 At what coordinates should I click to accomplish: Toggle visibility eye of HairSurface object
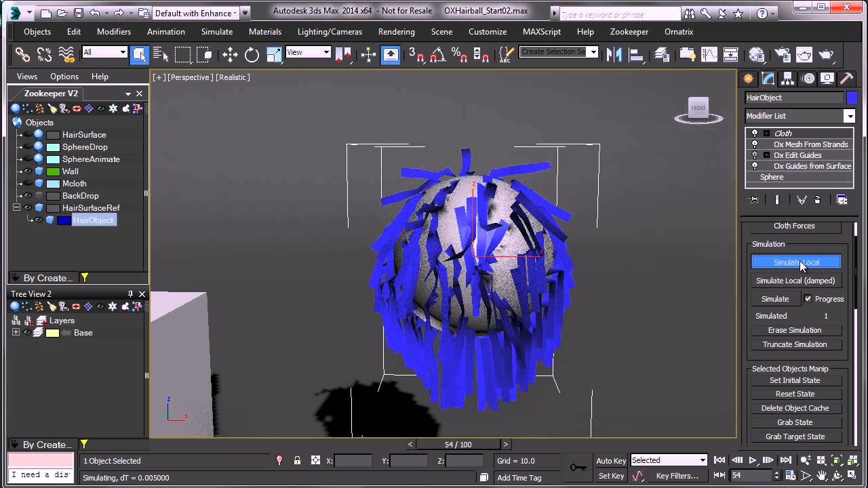click(x=28, y=135)
